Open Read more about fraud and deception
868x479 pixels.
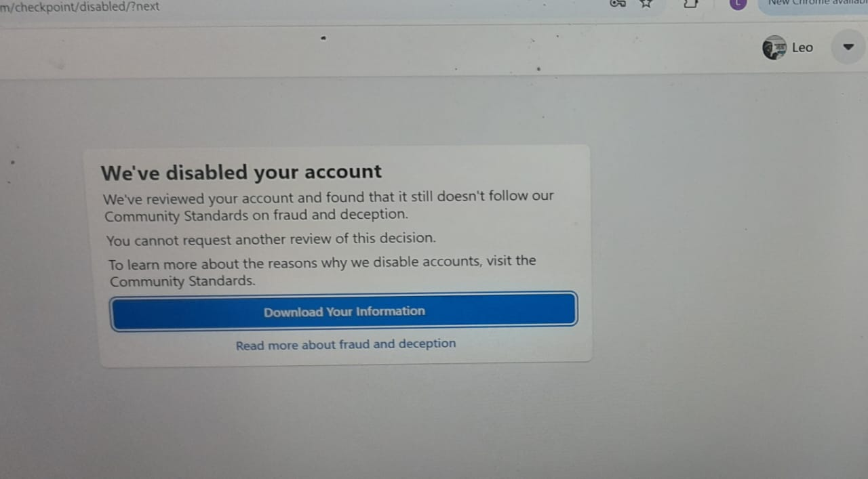(346, 344)
